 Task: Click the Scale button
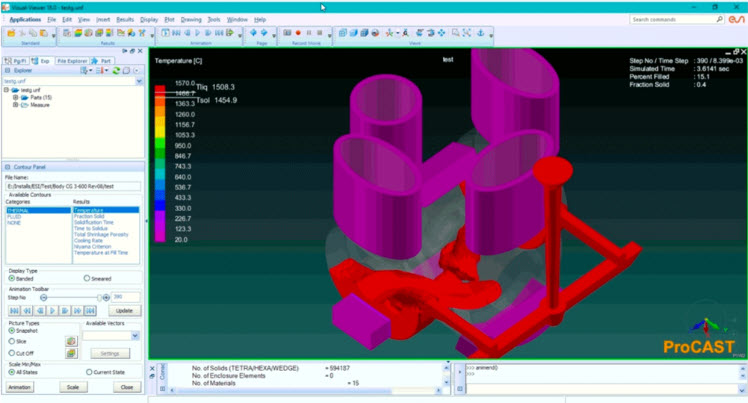coord(73,387)
